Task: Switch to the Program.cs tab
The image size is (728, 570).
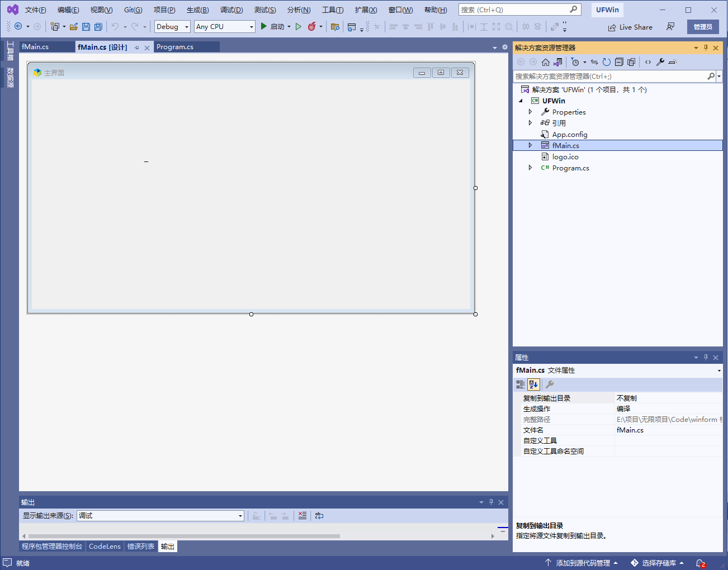Action: (187, 47)
